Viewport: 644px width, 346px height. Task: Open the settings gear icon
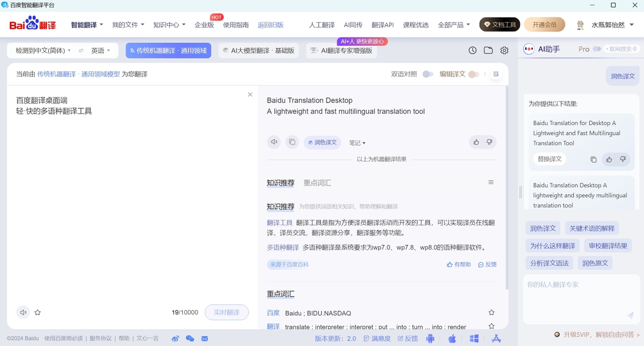coord(504,49)
